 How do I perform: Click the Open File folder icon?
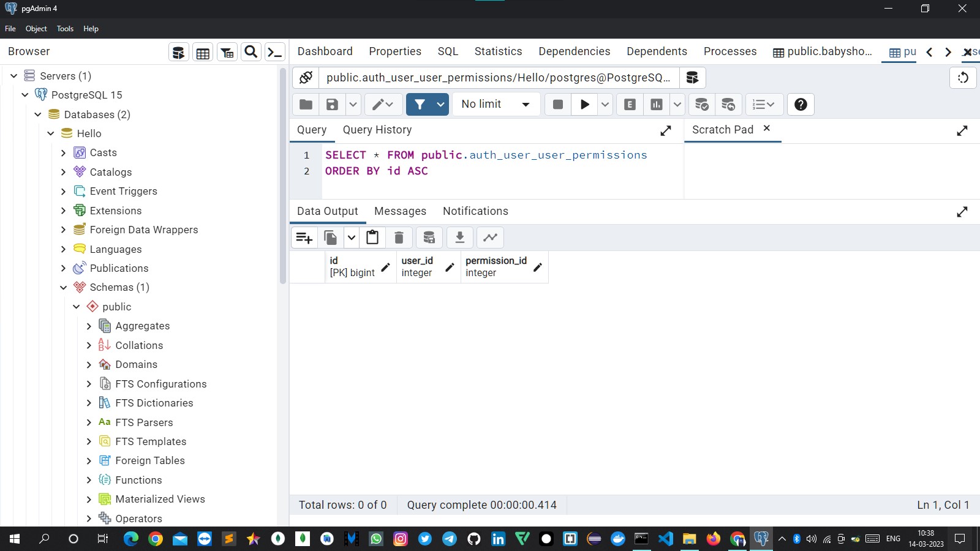pyautogui.click(x=306, y=104)
